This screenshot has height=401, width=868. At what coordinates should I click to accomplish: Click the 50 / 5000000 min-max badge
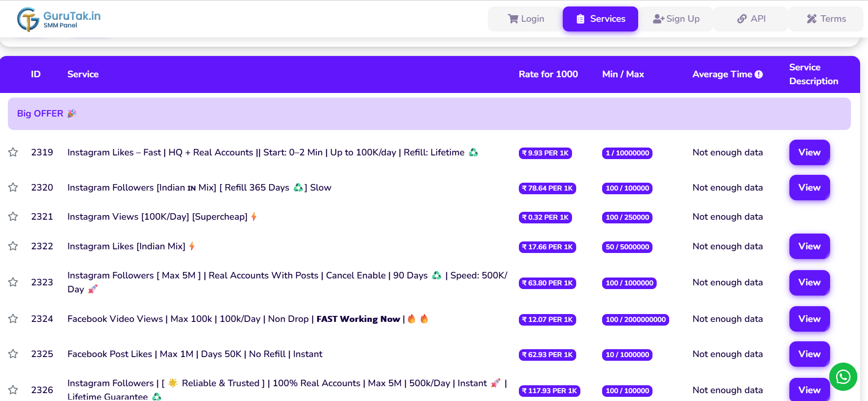[627, 247]
